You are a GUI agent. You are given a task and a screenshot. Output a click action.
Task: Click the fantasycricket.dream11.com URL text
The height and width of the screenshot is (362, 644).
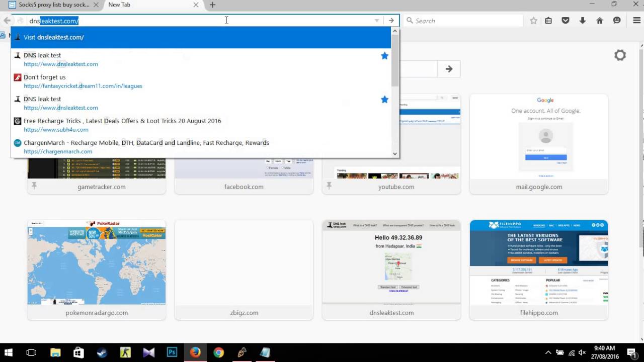pyautogui.click(x=83, y=86)
